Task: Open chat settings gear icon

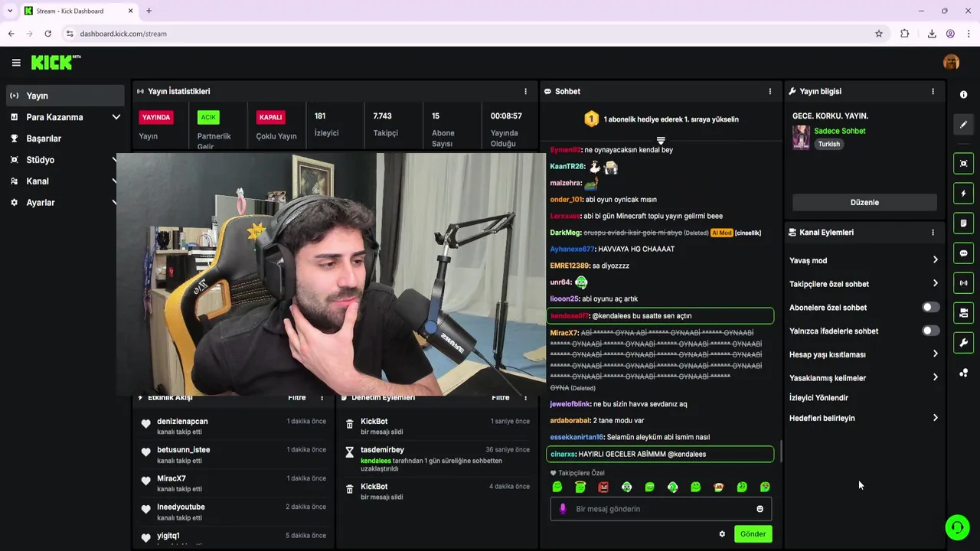Action: 722,534
